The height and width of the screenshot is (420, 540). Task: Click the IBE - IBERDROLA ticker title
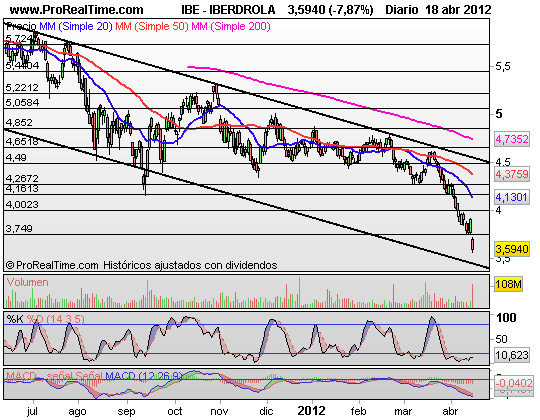tap(228, 10)
